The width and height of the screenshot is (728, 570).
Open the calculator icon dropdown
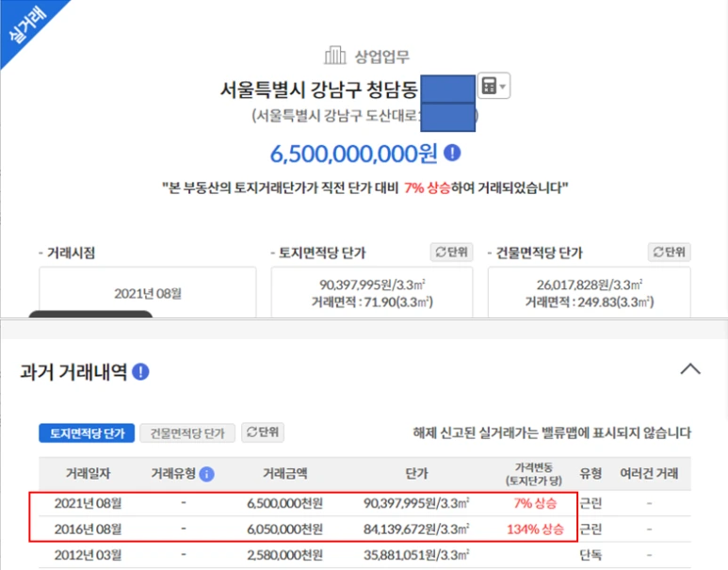tap(493, 86)
